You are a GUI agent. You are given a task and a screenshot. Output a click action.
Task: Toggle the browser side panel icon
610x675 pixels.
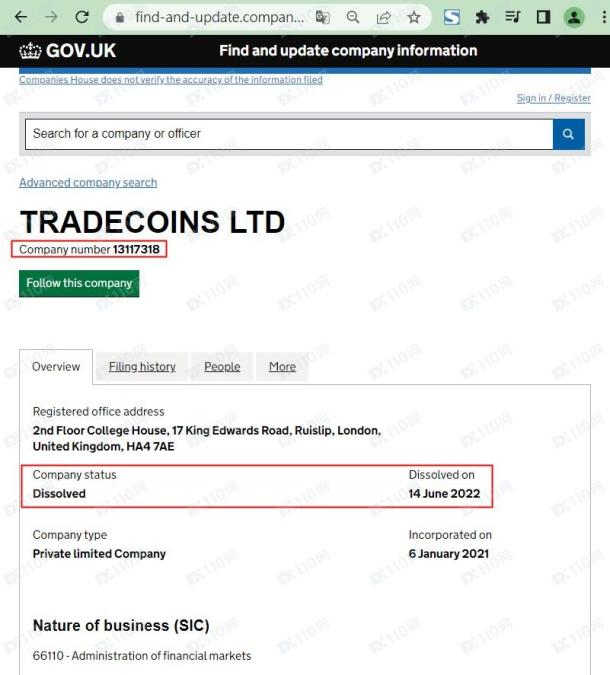tap(543, 17)
